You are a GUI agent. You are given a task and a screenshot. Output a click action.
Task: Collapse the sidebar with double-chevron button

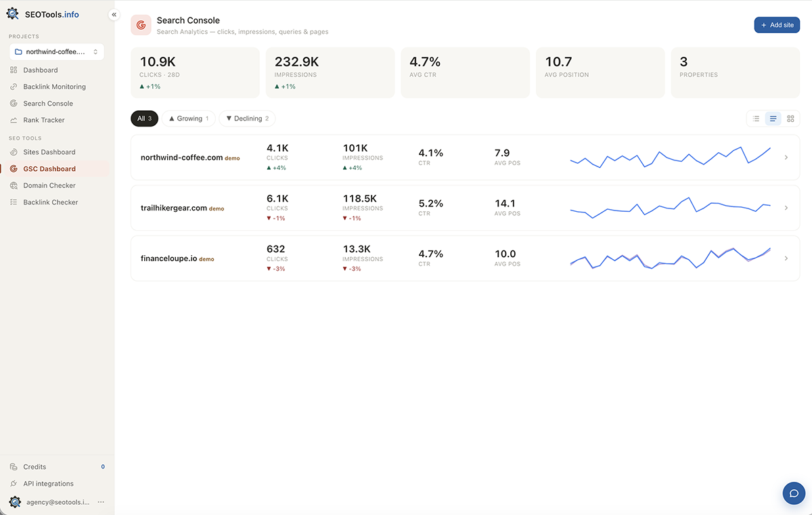114,14
